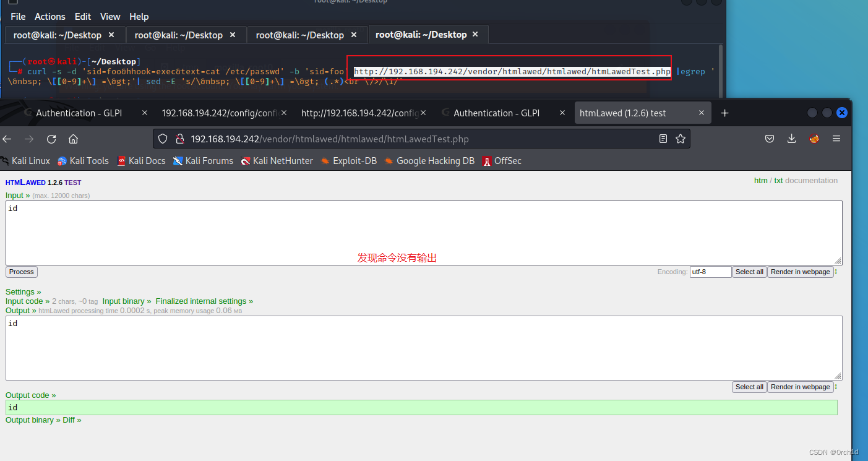Expand the Input binary » section
The height and width of the screenshot is (461, 868).
(x=127, y=301)
